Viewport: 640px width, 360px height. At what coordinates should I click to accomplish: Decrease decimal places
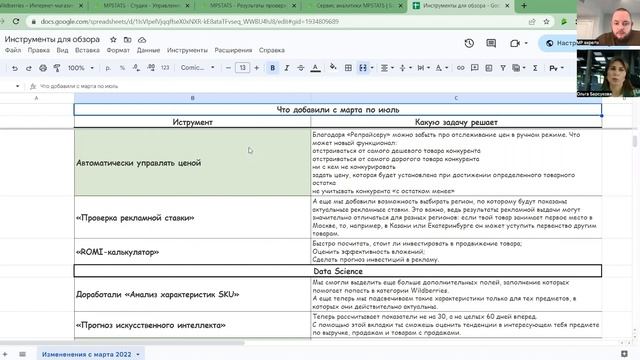(x=136, y=68)
